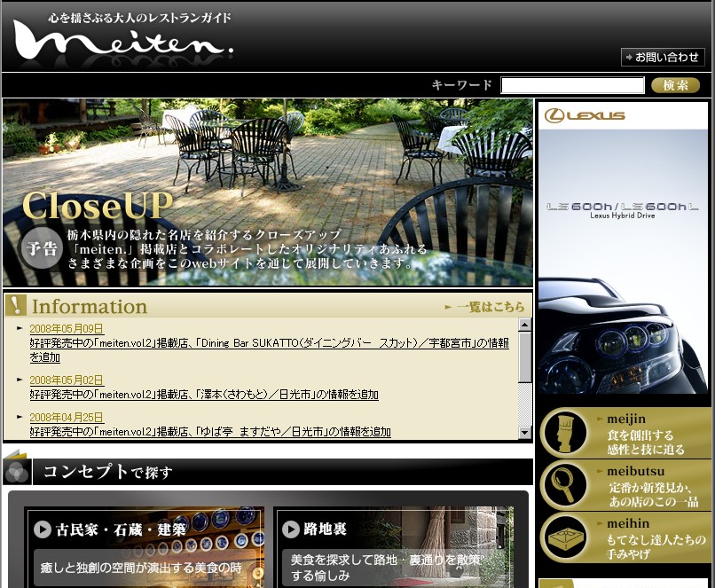Open the 2008年05月09日 news entry

click(67, 329)
